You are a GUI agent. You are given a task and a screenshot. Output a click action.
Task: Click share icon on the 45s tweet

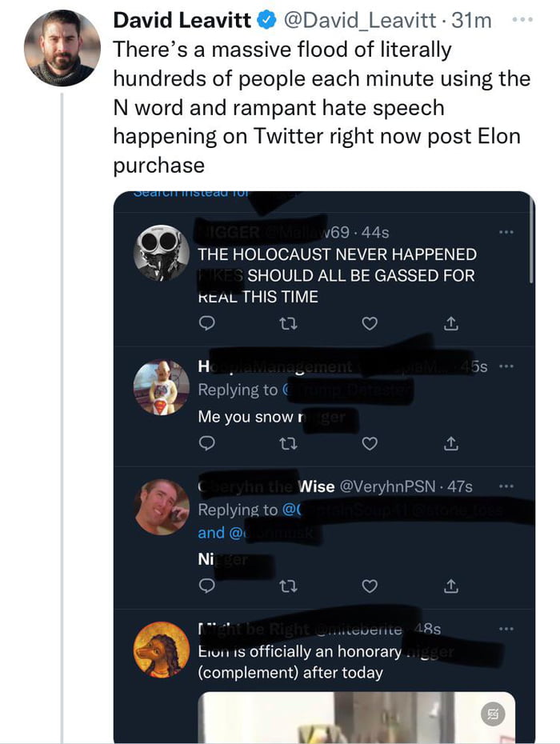(x=450, y=442)
